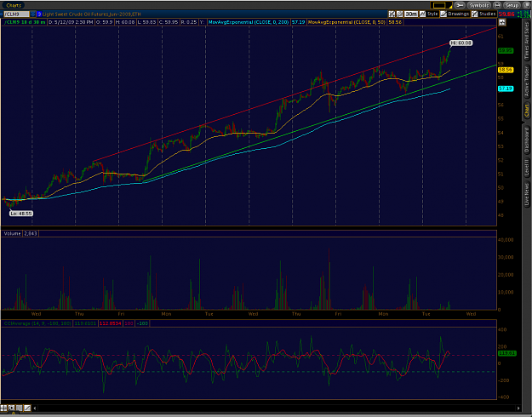Screen dimensions: 532x417
Task: Click the Volume study label
Action: pos(12,233)
